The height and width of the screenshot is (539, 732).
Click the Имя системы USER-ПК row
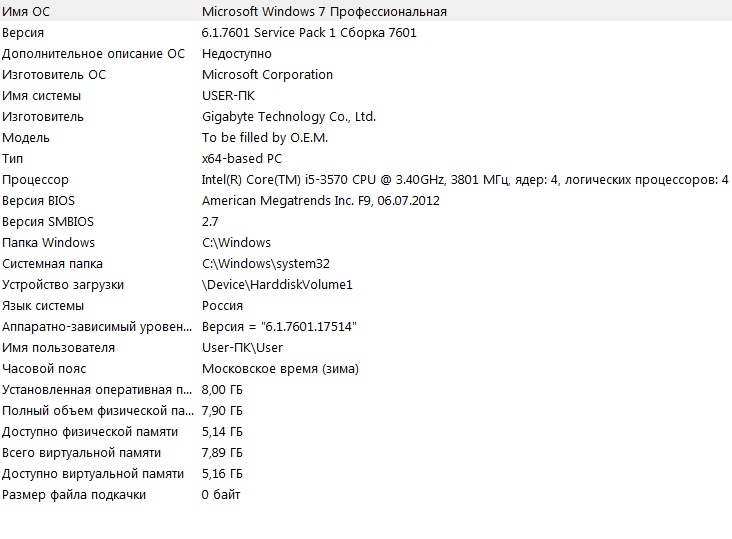[x=366, y=95]
